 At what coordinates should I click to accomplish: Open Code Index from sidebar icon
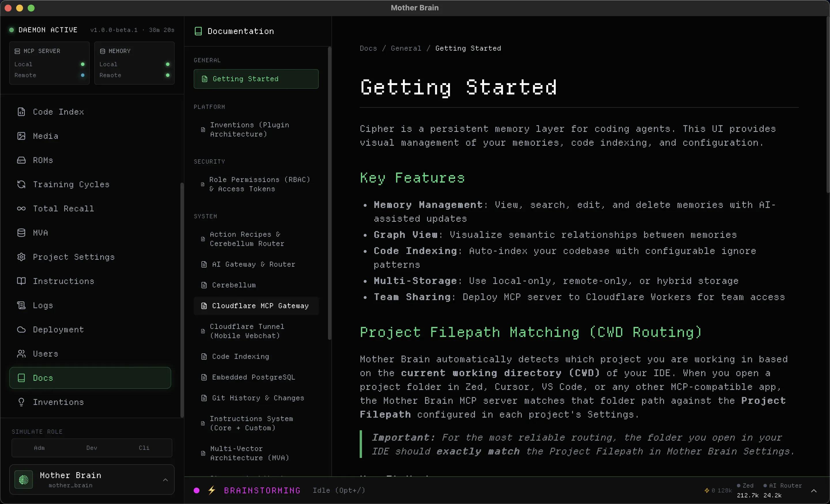(x=21, y=112)
